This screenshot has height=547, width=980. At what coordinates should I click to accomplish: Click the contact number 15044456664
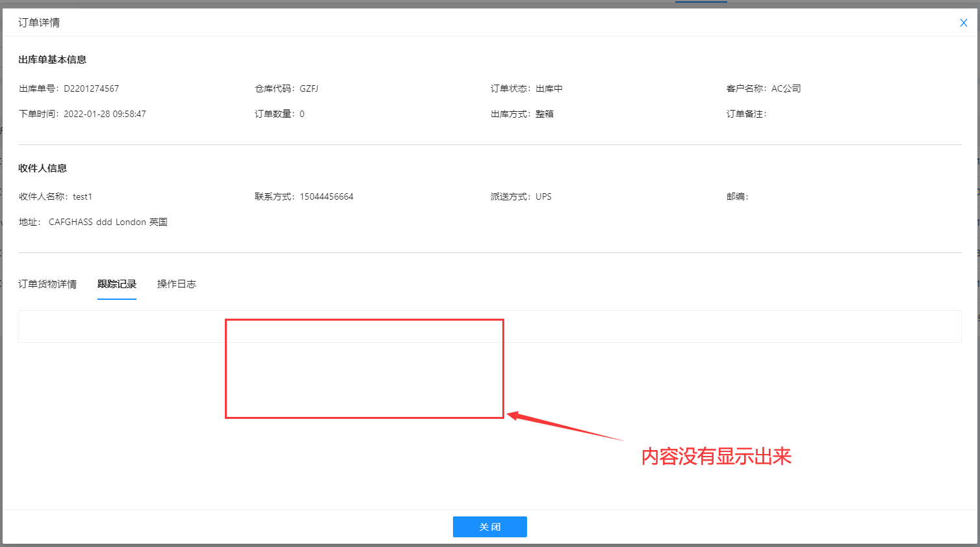[x=326, y=196]
